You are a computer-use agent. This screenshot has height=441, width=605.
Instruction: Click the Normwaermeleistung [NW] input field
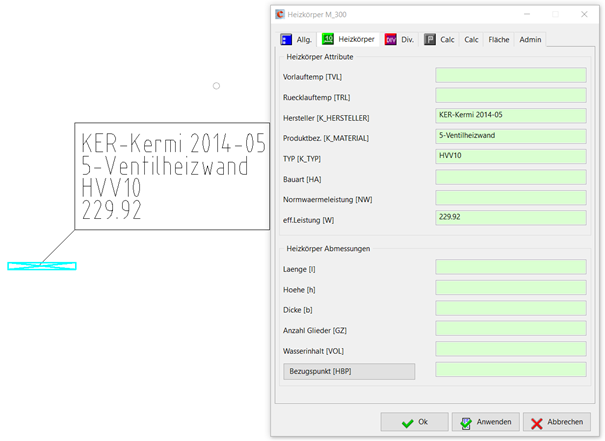tap(511, 198)
